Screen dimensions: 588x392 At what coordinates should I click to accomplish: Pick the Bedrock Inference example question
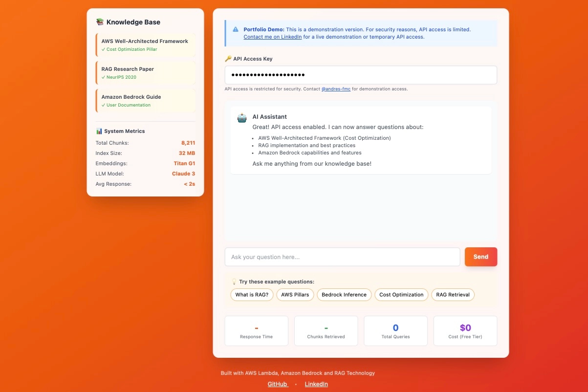[344, 295]
